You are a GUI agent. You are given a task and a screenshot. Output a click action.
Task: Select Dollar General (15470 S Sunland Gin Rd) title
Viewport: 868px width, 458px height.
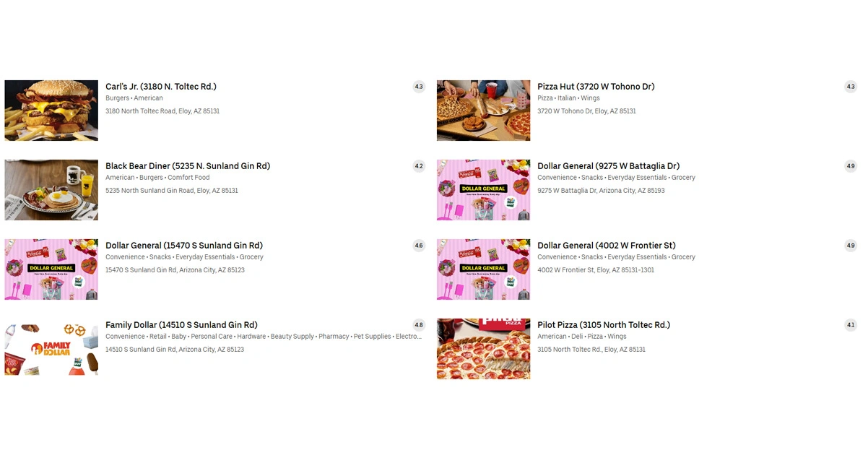click(184, 246)
